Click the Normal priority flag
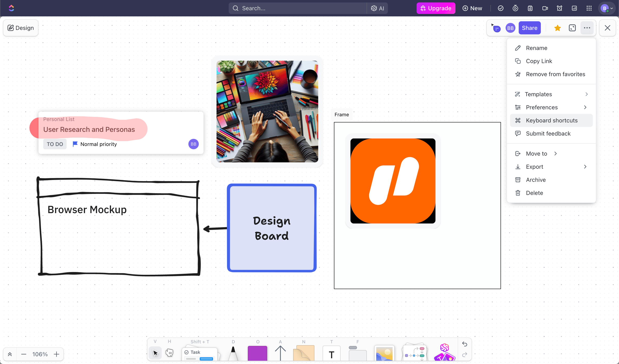Screen dimensions: 619x364 coord(95,144)
